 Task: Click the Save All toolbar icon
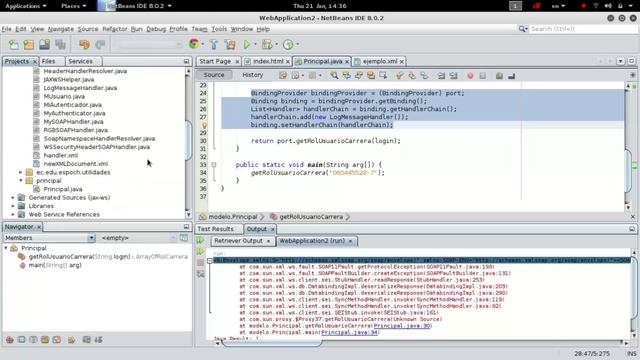pos(60,44)
